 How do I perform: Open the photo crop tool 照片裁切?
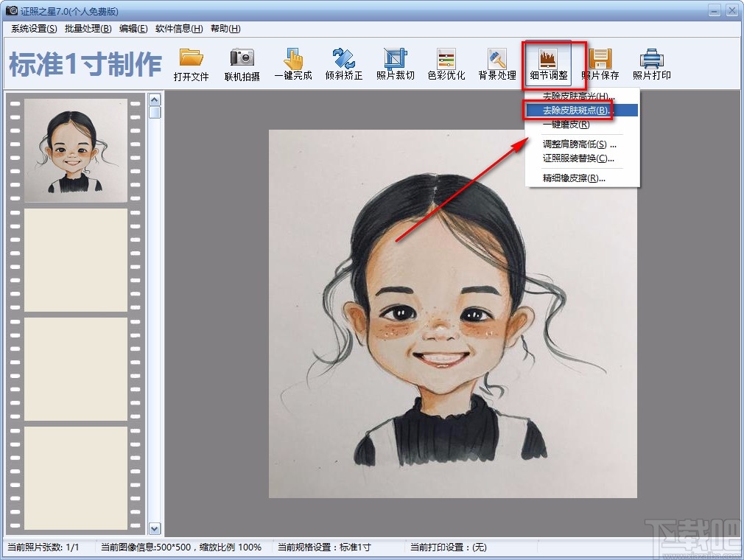click(x=395, y=63)
